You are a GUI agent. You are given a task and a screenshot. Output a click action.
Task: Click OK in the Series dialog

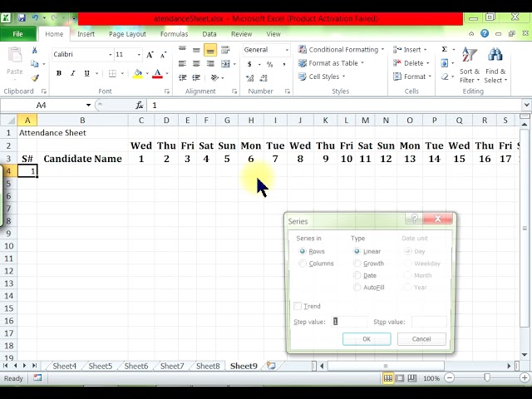[367, 339]
